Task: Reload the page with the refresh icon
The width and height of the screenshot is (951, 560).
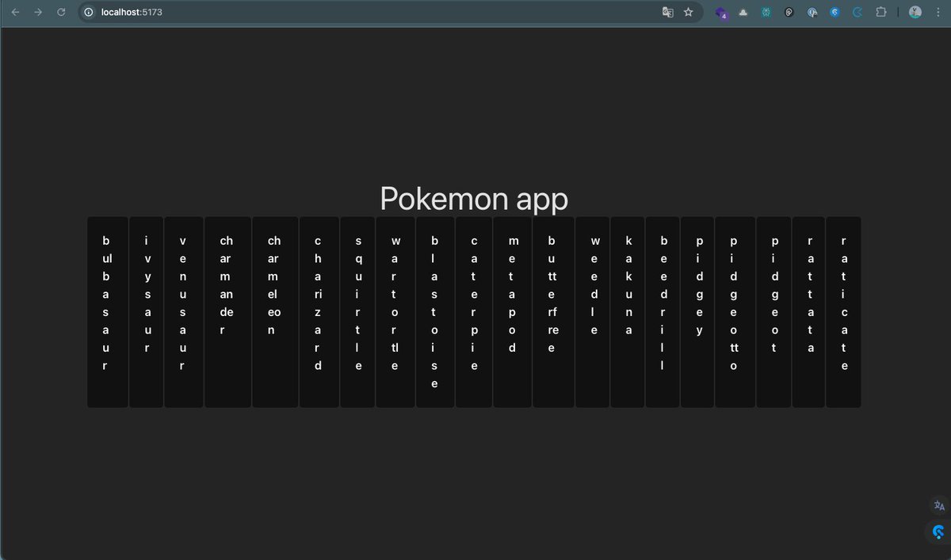Action: pyautogui.click(x=61, y=12)
